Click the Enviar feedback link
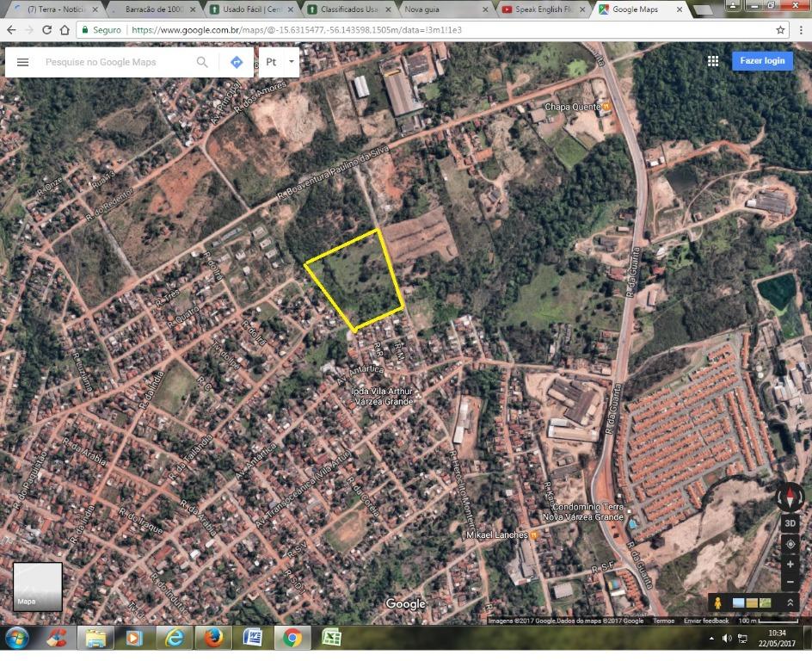812x661 pixels. click(706, 621)
